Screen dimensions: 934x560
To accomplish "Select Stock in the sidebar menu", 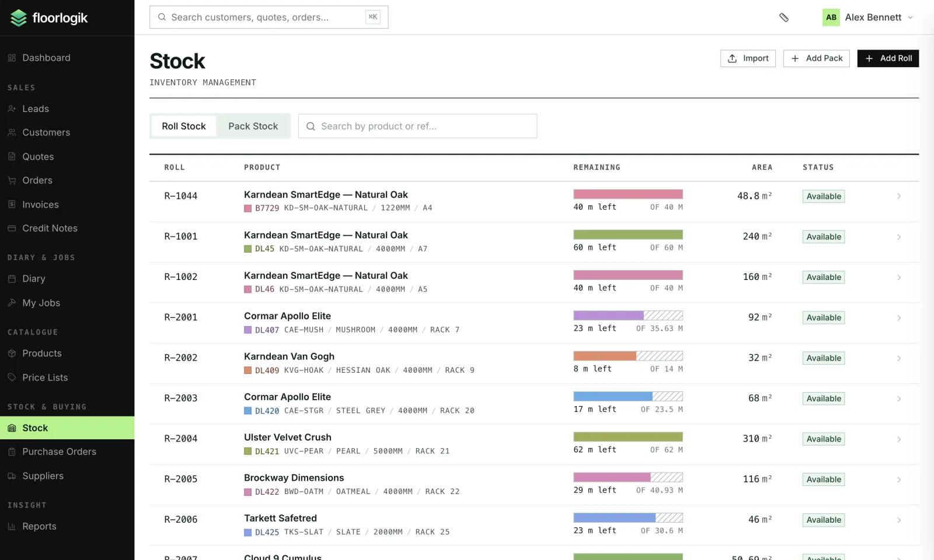I will point(67,428).
